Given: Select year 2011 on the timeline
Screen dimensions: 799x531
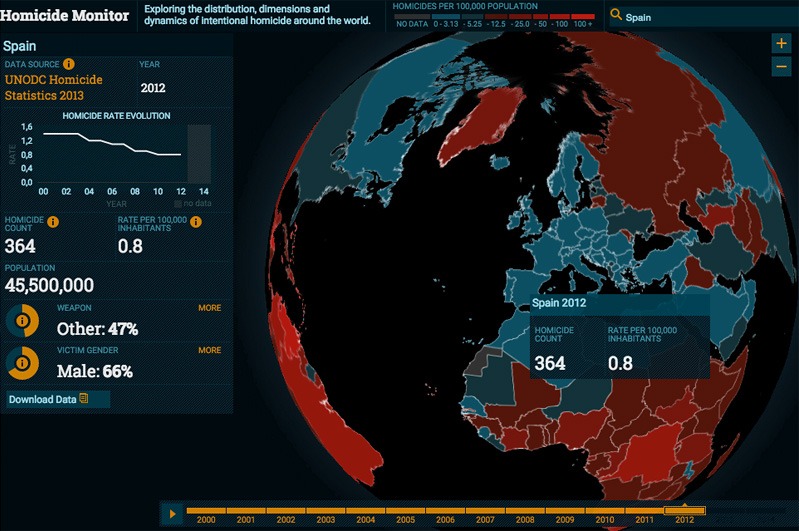Looking at the screenshot, I should [x=644, y=516].
